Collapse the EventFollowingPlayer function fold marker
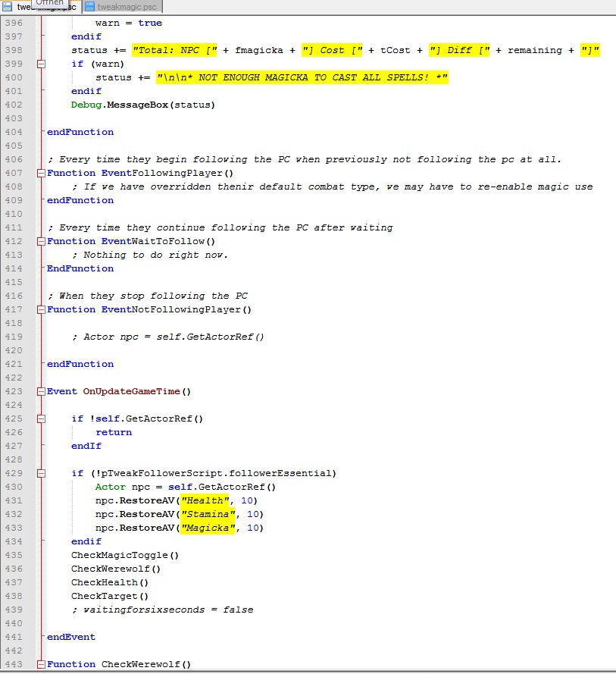 41,173
